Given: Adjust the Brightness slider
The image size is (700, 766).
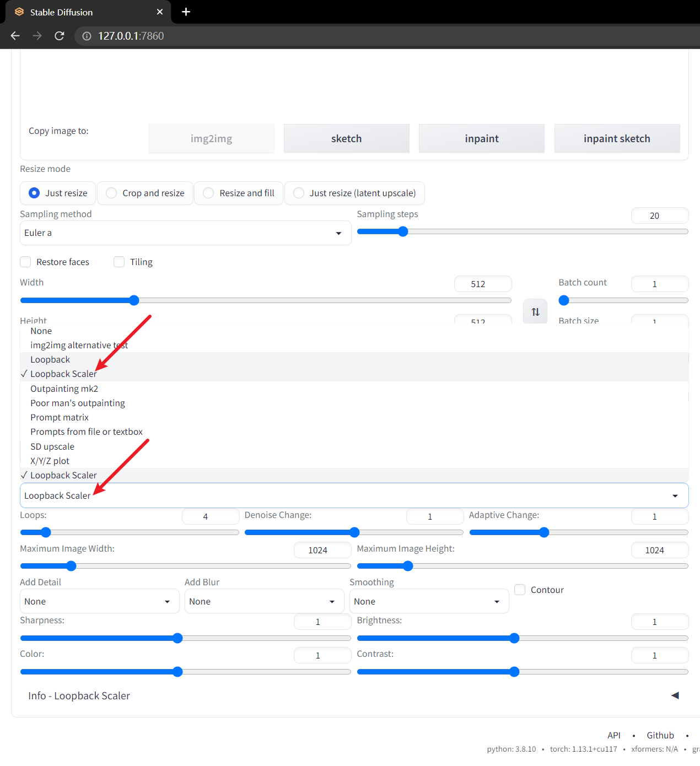Looking at the screenshot, I should click(x=523, y=638).
